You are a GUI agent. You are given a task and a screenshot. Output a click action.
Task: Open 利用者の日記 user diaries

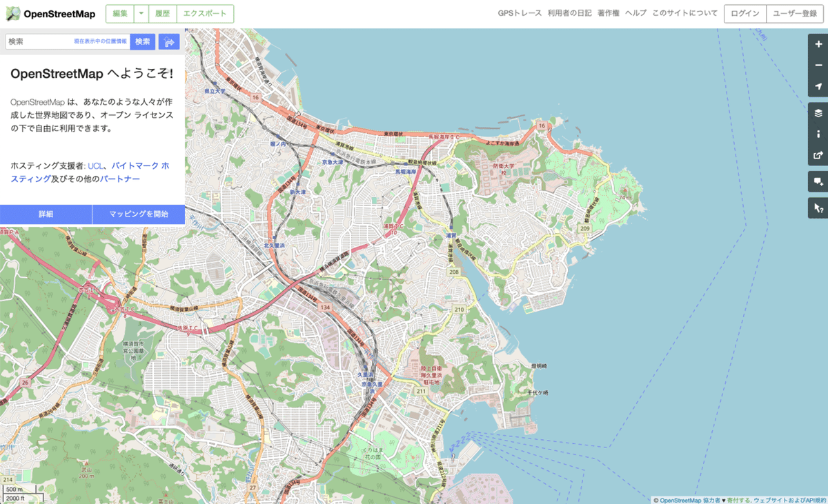pyautogui.click(x=569, y=14)
